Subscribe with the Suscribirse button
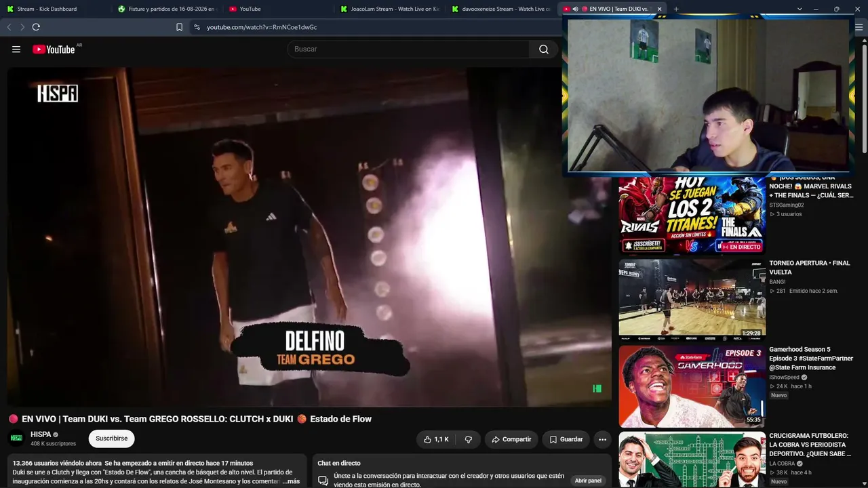The image size is (868, 488). point(111,439)
